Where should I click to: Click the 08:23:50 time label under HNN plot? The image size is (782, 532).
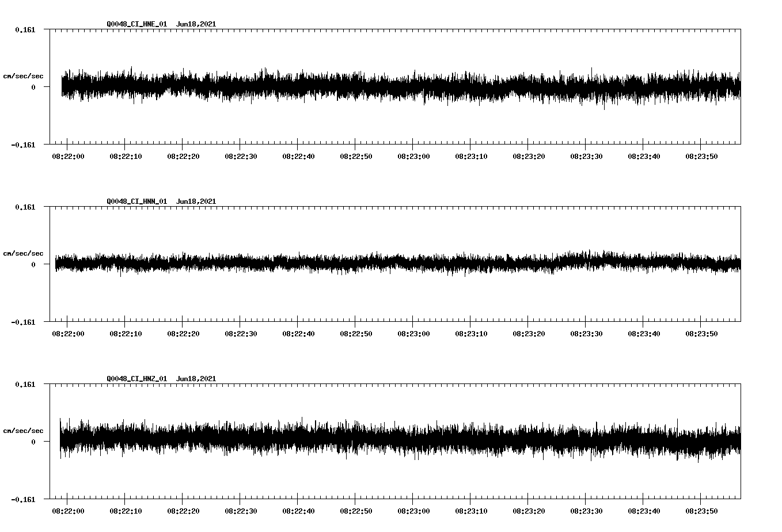click(x=701, y=333)
